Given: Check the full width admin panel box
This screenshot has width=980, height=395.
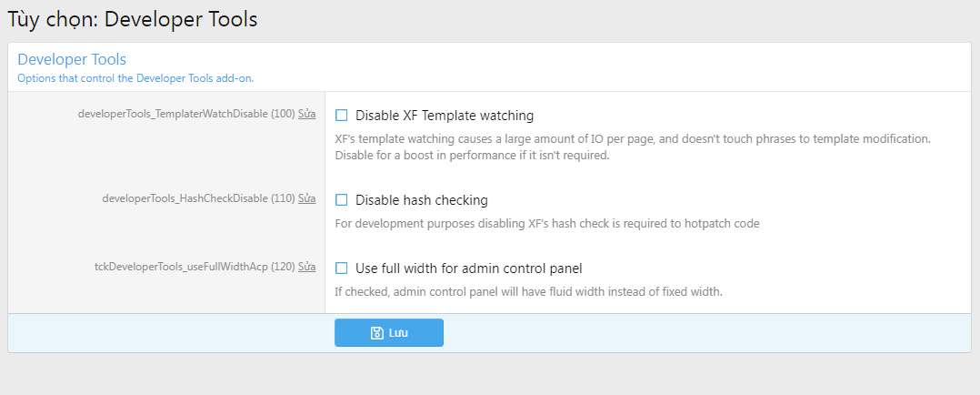Looking at the screenshot, I should point(342,268).
